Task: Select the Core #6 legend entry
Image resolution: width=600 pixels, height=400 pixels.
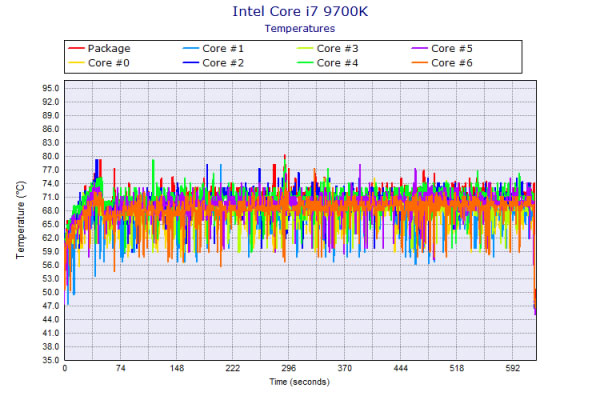Action: point(442,63)
